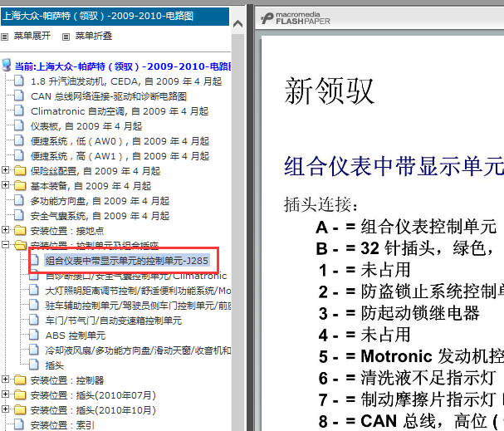Screen dimensions: 504x431
Task: Open Climatronic 自动空调 document
Action: pyautogui.click(x=120, y=111)
